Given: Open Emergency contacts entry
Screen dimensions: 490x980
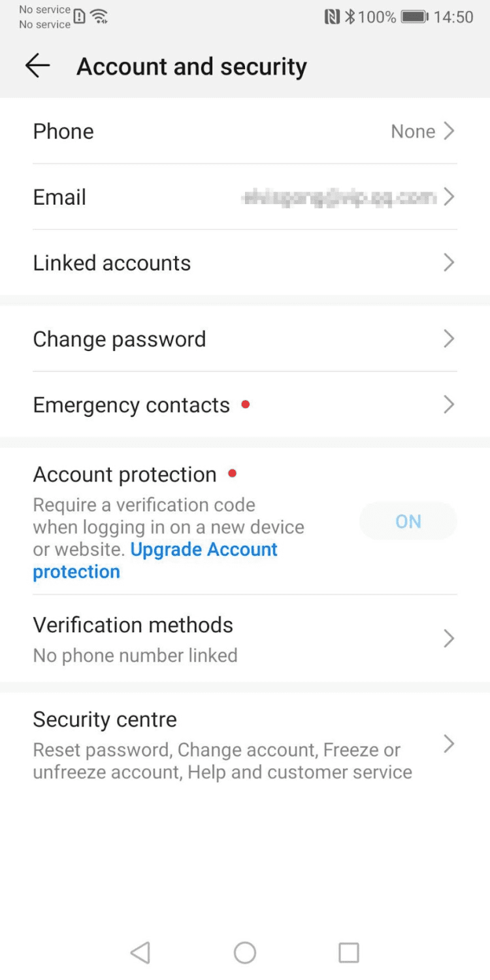Looking at the screenshot, I should click(131, 405).
